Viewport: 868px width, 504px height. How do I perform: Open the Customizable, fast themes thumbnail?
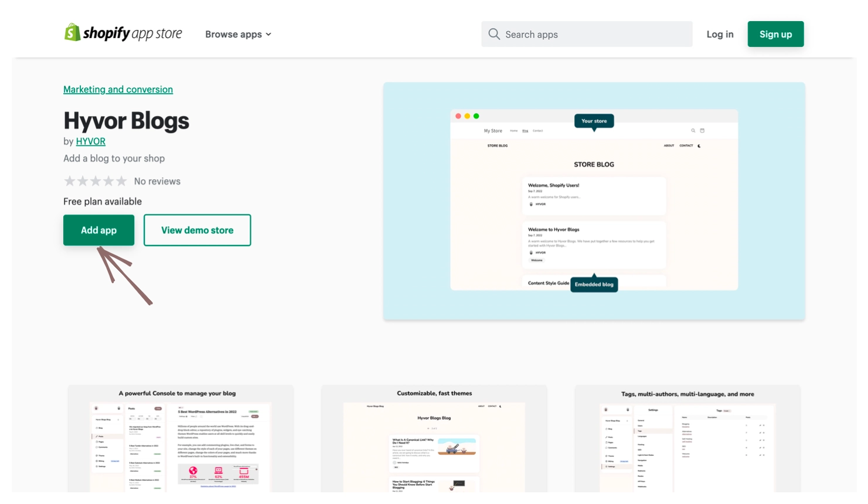(x=434, y=438)
